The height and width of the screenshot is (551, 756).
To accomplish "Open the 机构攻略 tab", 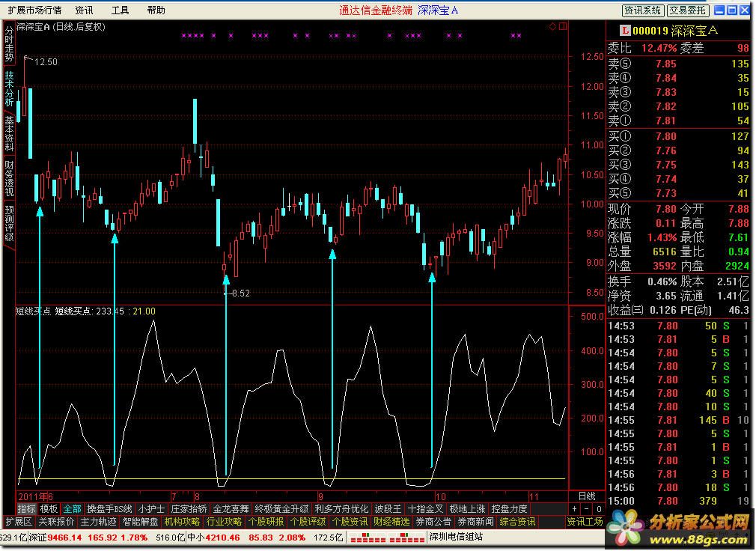I will pyautogui.click(x=182, y=522).
